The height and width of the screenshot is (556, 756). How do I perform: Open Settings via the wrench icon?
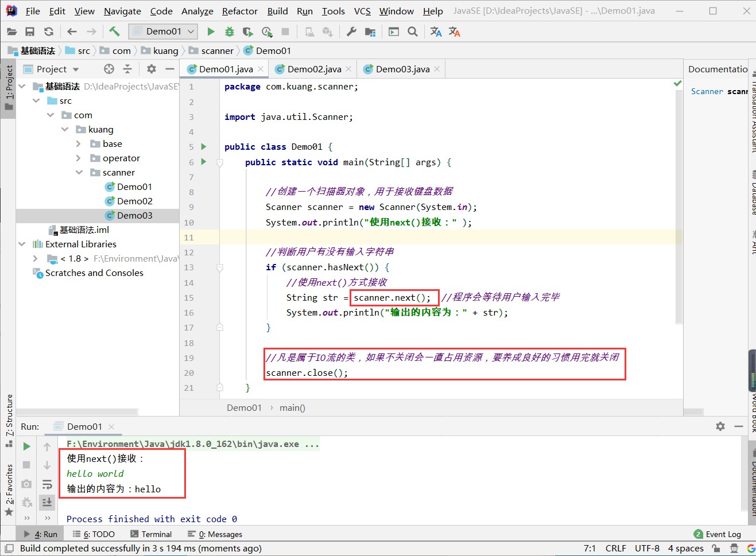[351, 32]
